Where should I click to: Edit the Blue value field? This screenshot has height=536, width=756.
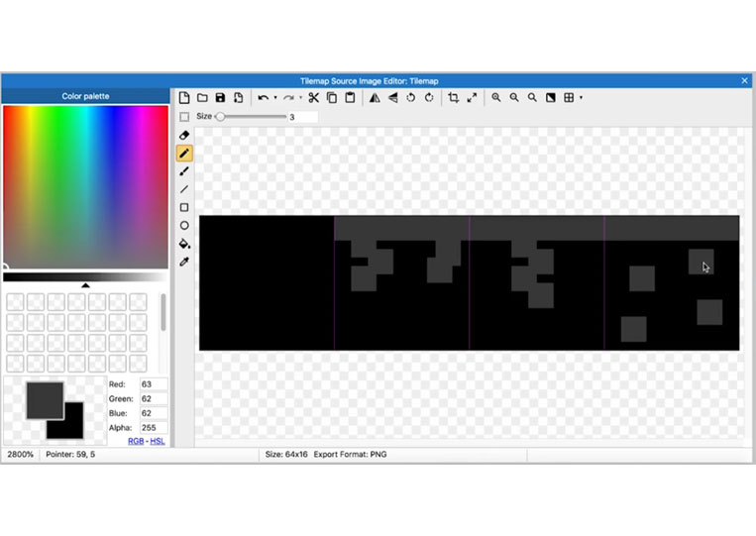pyautogui.click(x=154, y=413)
